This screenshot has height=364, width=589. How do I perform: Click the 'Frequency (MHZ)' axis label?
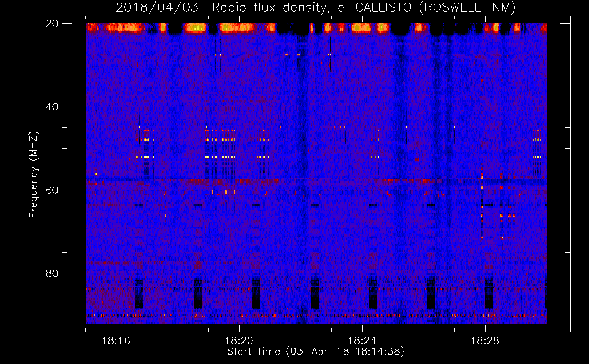33,175
